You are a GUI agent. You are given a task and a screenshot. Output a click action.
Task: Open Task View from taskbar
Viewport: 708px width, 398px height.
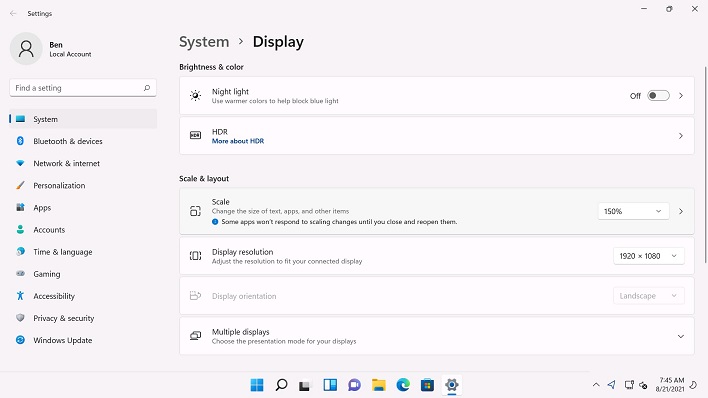(306, 385)
